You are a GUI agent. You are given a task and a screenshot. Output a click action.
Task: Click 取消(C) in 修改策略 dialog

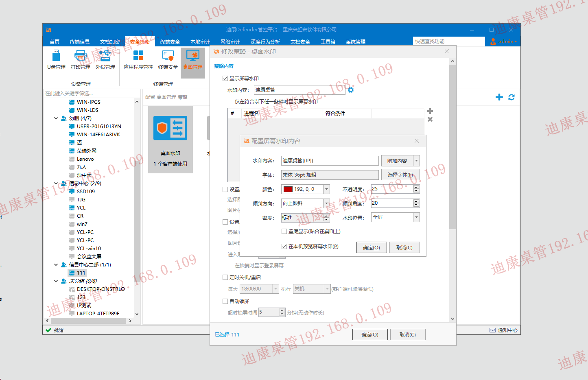tap(408, 334)
